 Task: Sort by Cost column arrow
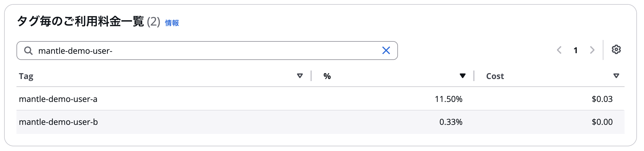pos(616,76)
